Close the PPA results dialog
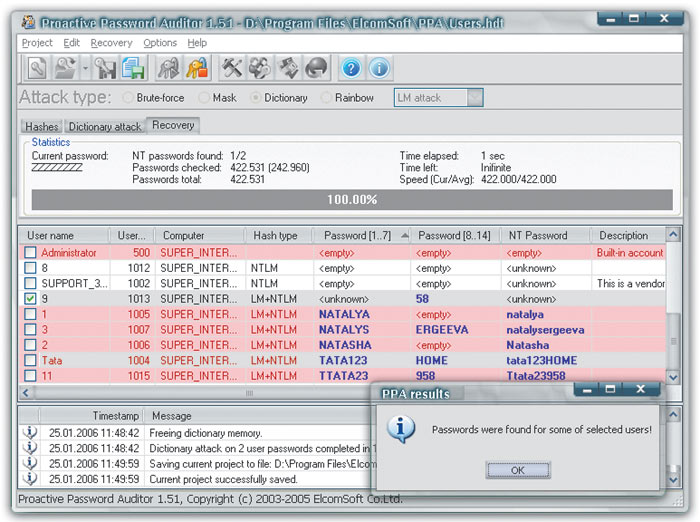The image size is (700, 522). click(x=641, y=389)
